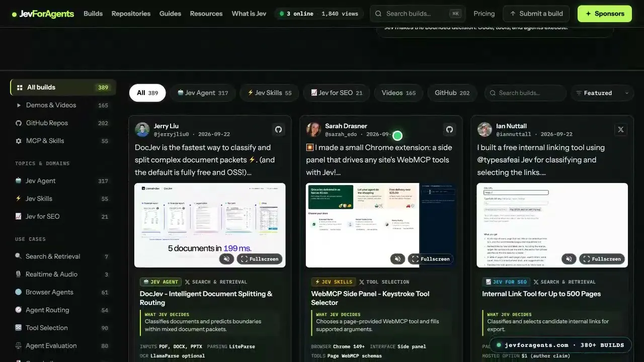Screen dimensions: 644x362
Task: Go to the Pricing page
Action: [484, 14]
